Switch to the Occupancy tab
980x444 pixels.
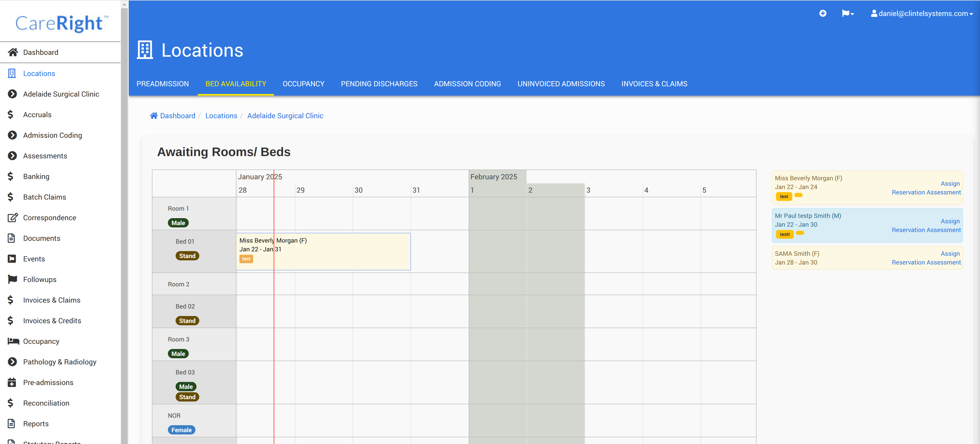coord(303,84)
